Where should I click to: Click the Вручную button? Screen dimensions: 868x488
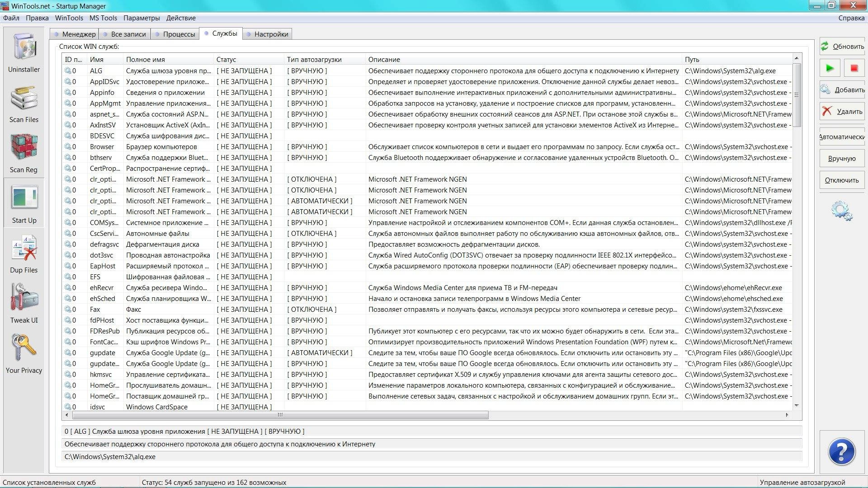(x=842, y=159)
